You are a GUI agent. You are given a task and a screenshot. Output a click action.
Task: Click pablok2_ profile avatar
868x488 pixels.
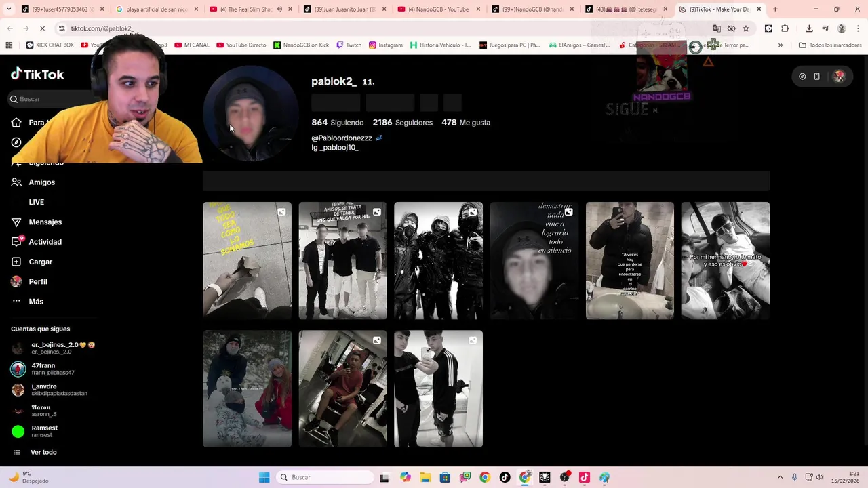pos(251,113)
